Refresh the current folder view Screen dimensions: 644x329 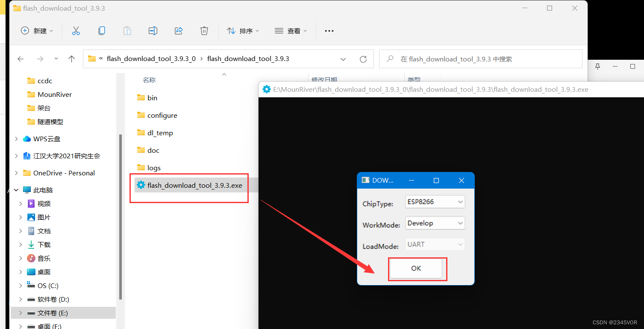click(363, 59)
